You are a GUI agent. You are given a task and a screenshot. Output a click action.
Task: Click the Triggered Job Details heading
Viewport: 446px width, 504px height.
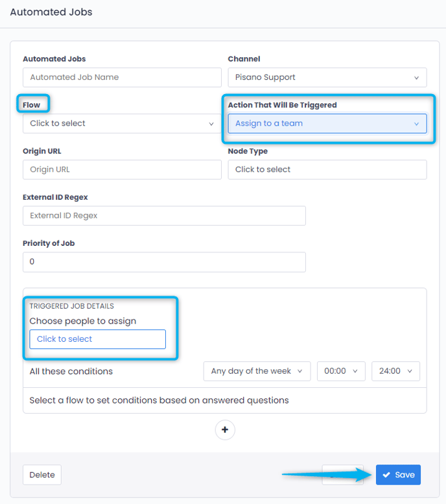[x=71, y=306]
